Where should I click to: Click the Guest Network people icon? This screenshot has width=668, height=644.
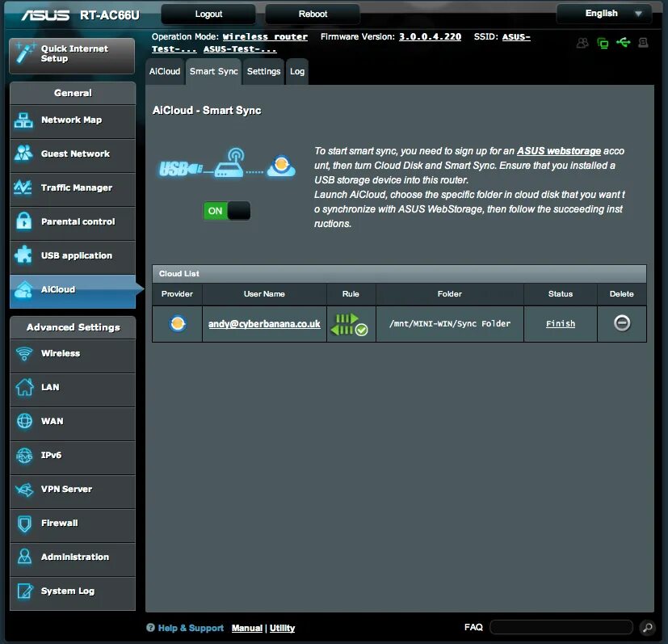[23, 154]
